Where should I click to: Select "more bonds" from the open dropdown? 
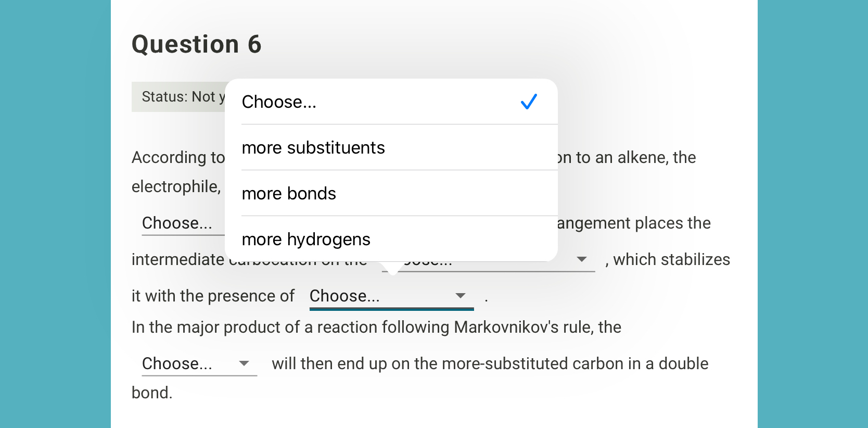pos(289,193)
